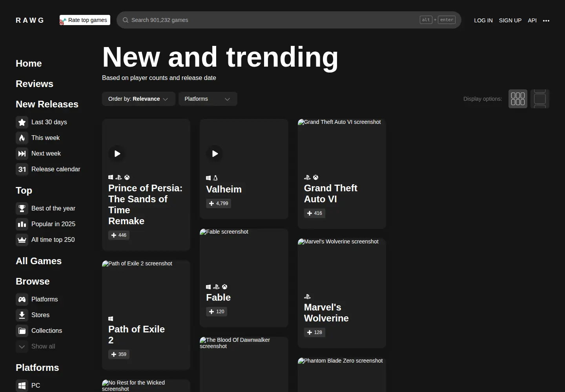Viewport: 565px width, 392px height.
Task: Switch to grid display option
Action: 518,99
